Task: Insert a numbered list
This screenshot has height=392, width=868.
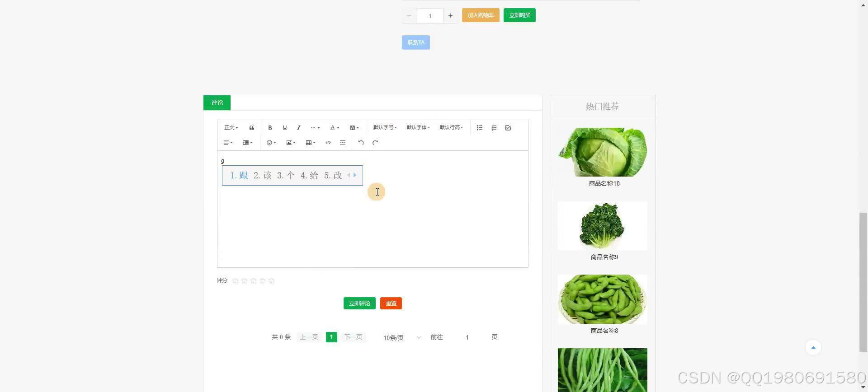Action: pyautogui.click(x=494, y=128)
